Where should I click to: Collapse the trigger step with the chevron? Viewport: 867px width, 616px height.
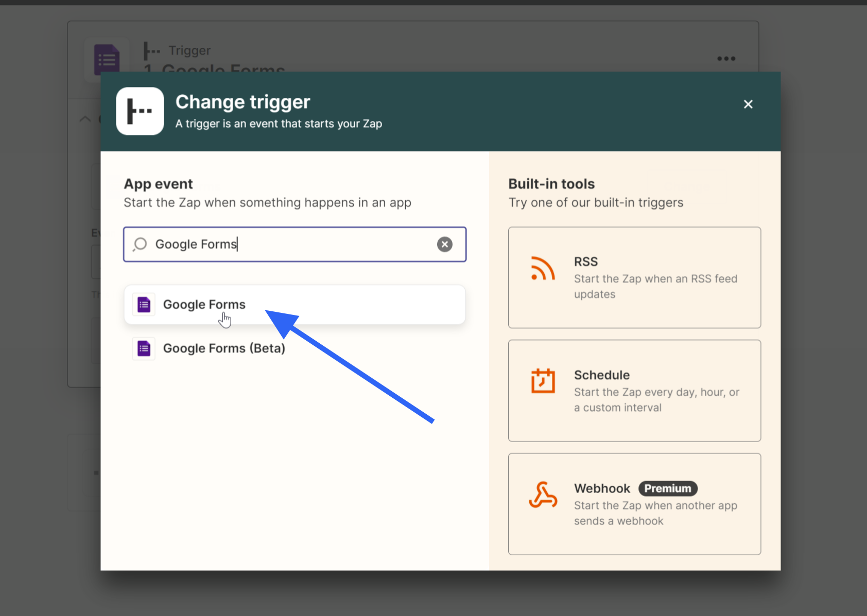click(84, 119)
